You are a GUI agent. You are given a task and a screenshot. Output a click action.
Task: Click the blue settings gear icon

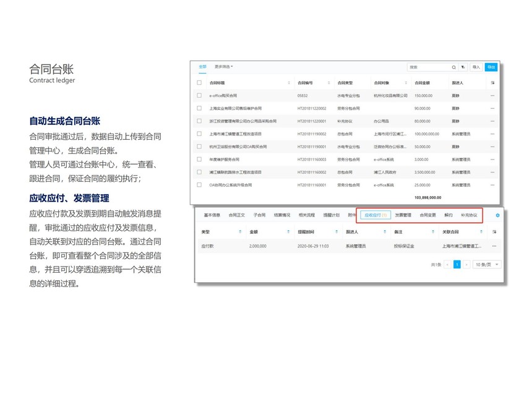click(x=497, y=215)
